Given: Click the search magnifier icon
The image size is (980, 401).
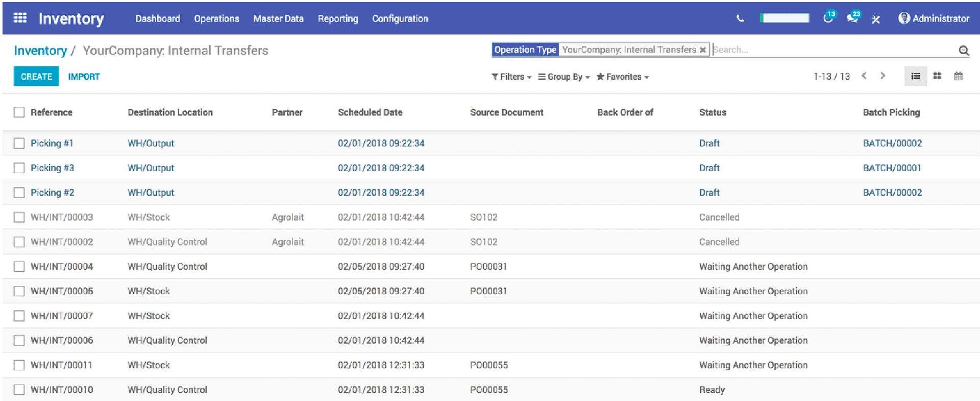Looking at the screenshot, I should pyautogui.click(x=963, y=50).
